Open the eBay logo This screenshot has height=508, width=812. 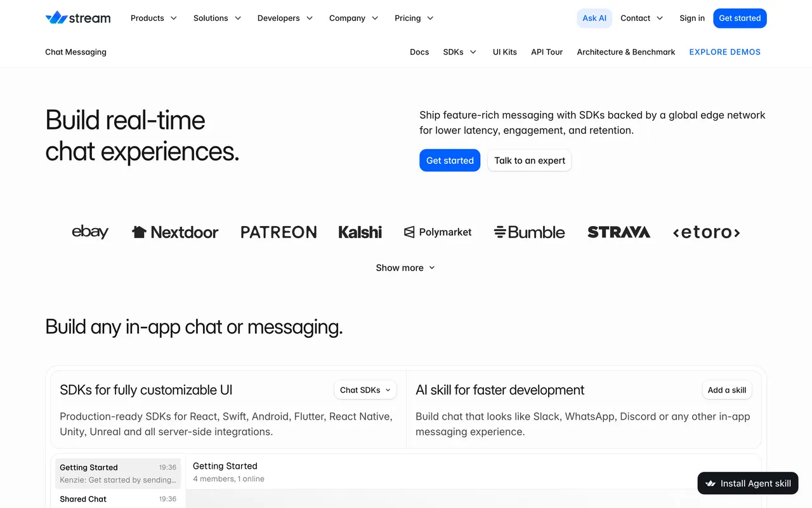click(90, 232)
